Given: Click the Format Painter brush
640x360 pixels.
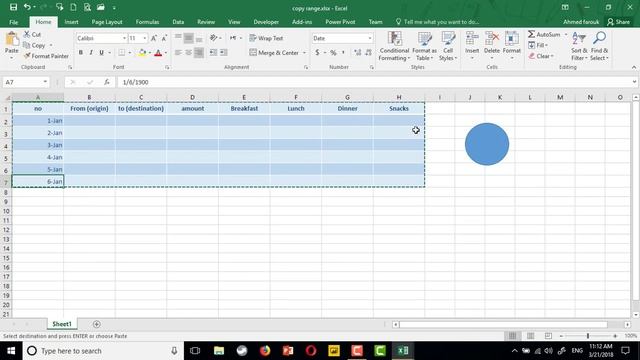Looking at the screenshot, I should pyautogui.click(x=46, y=56).
